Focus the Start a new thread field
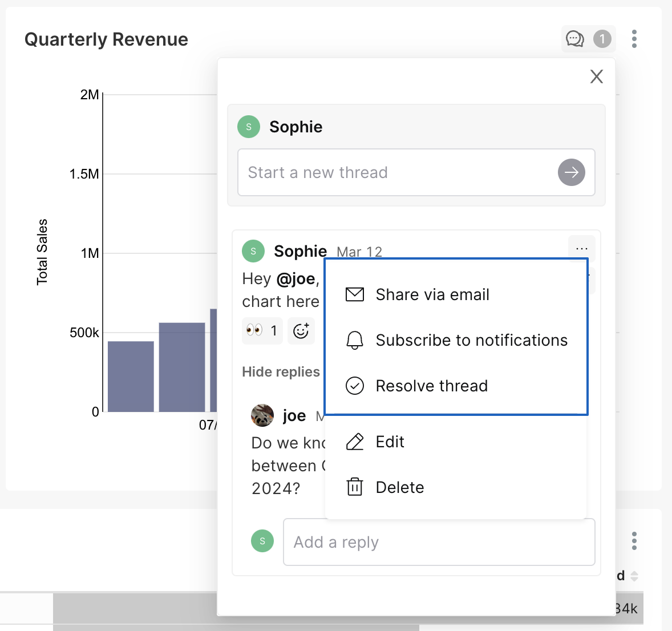672x631 pixels. point(416,172)
